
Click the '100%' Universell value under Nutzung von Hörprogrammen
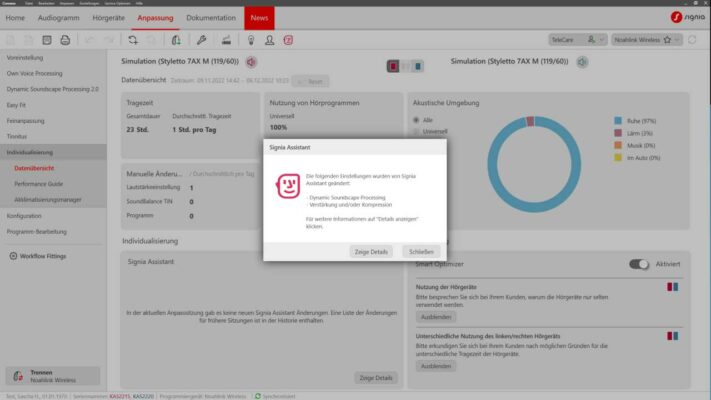278,127
